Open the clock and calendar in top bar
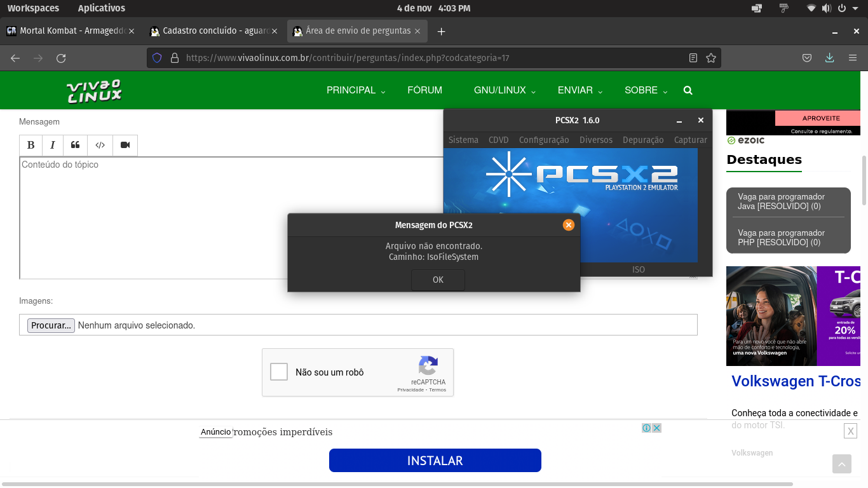Viewport: 868px width, 488px height. pyautogui.click(x=433, y=8)
